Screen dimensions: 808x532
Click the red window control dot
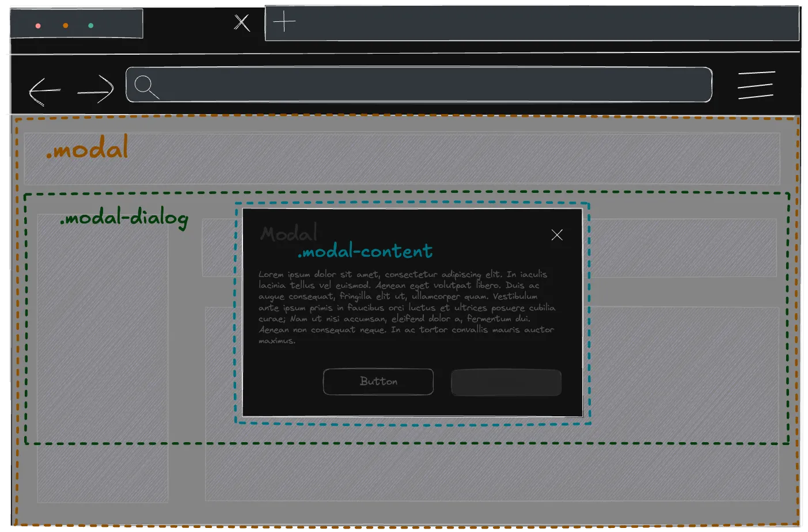pyautogui.click(x=38, y=26)
